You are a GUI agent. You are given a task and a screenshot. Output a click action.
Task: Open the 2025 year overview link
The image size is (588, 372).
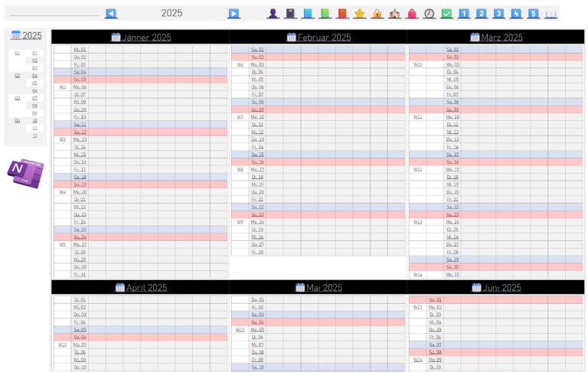click(32, 36)
